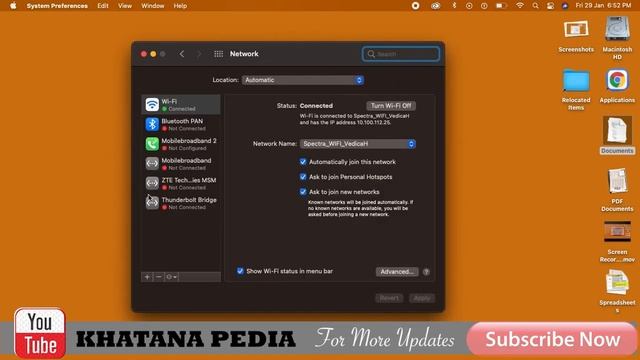Screen dimensions: 640x360
Task: Select the Mobilebroadband service icon
Action: tap(152, 163)
